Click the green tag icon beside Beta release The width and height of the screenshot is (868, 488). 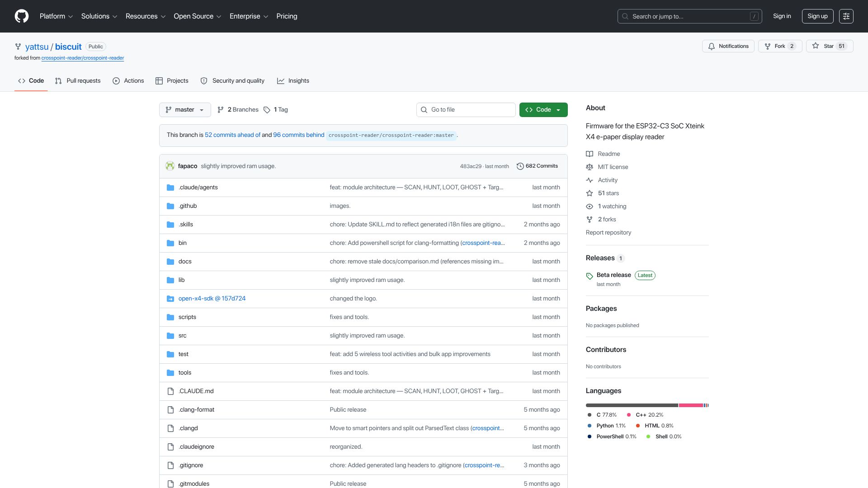[590, 276]
